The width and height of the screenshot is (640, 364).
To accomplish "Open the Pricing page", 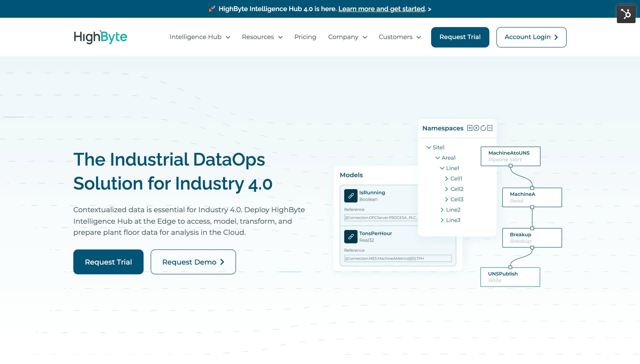I will click(x=305, y=37).
